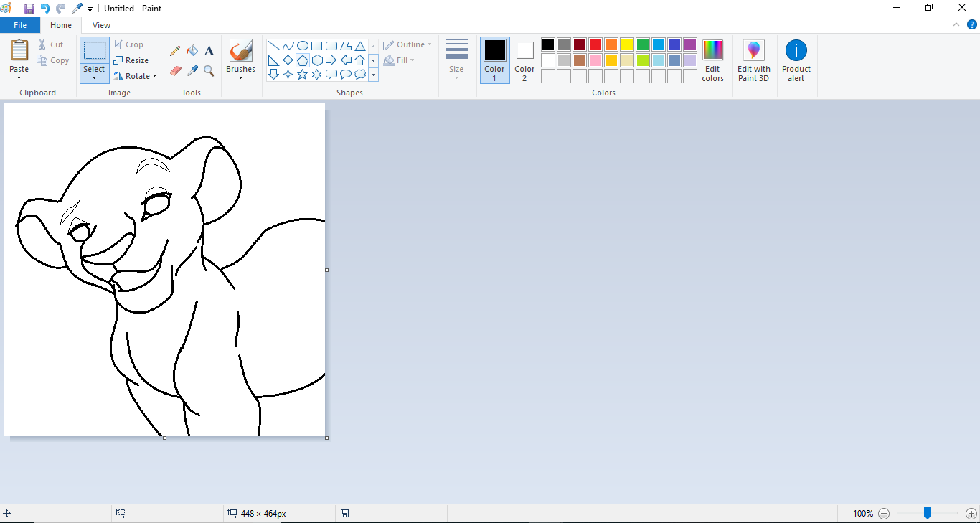Screen dimensions: 980x523
Task: Launch Edit with Paint 3D
Action: click(x=754, y=60)
